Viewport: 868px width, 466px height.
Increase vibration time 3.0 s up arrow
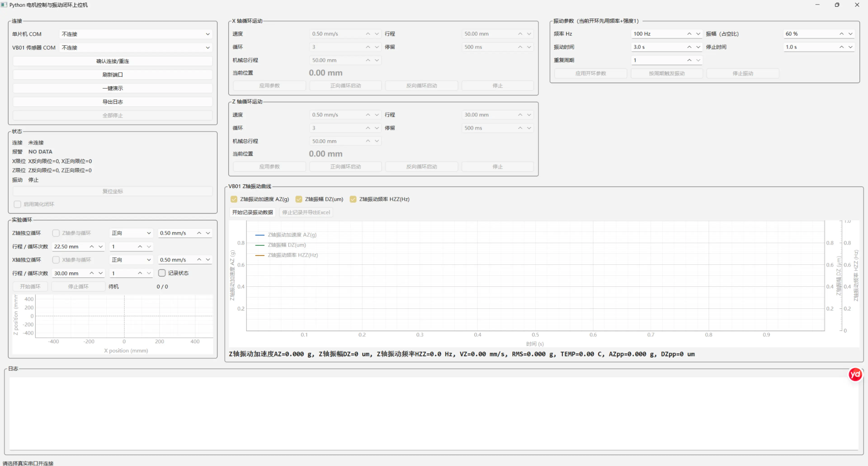tap(689, 47)
